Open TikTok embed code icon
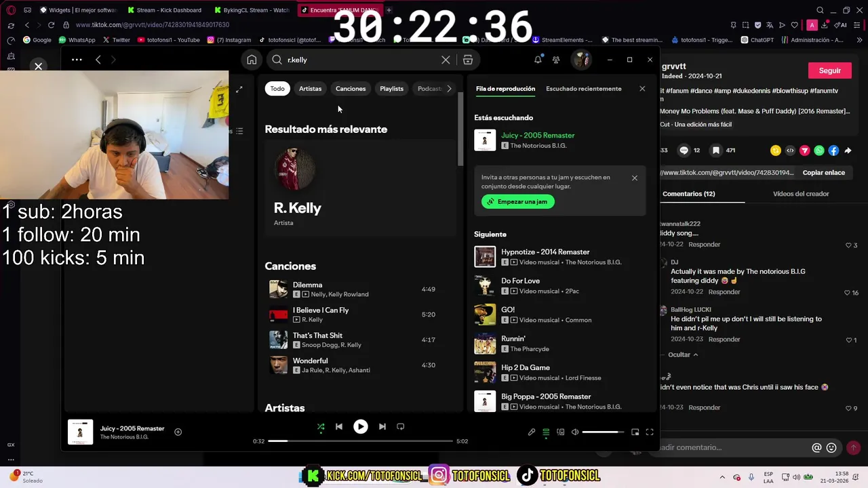 790,150
